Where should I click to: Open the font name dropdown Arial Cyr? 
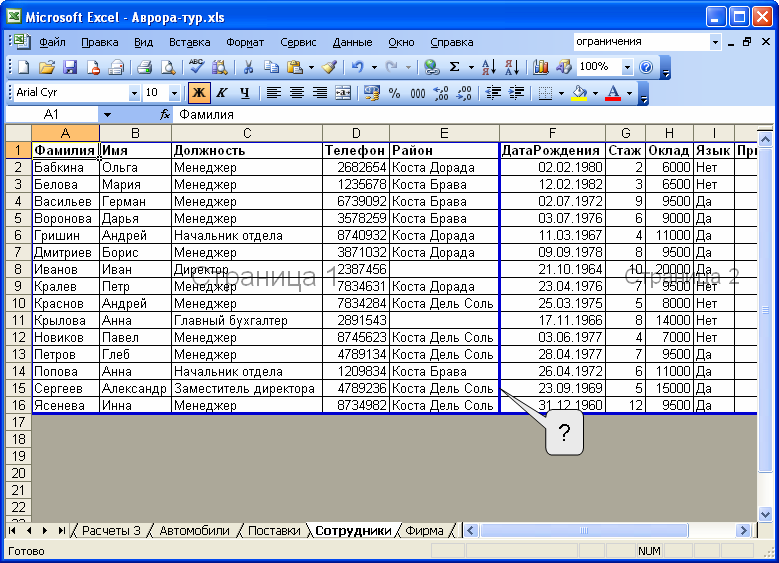pos(134,93)
